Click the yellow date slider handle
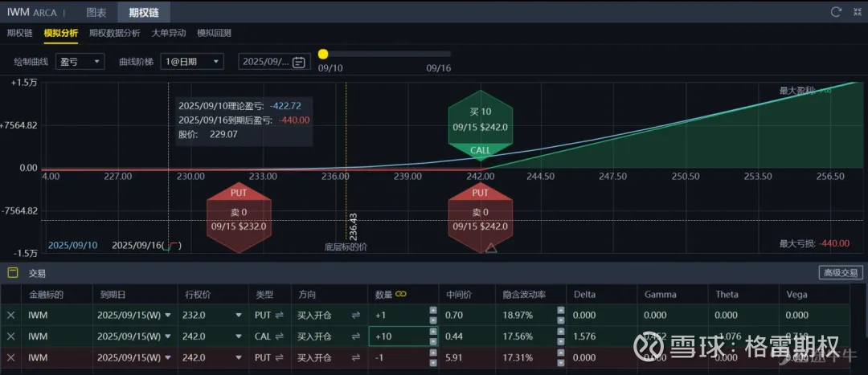Image resolution: width=868 pixels, height=375 pixels. [x=323, y=54]
